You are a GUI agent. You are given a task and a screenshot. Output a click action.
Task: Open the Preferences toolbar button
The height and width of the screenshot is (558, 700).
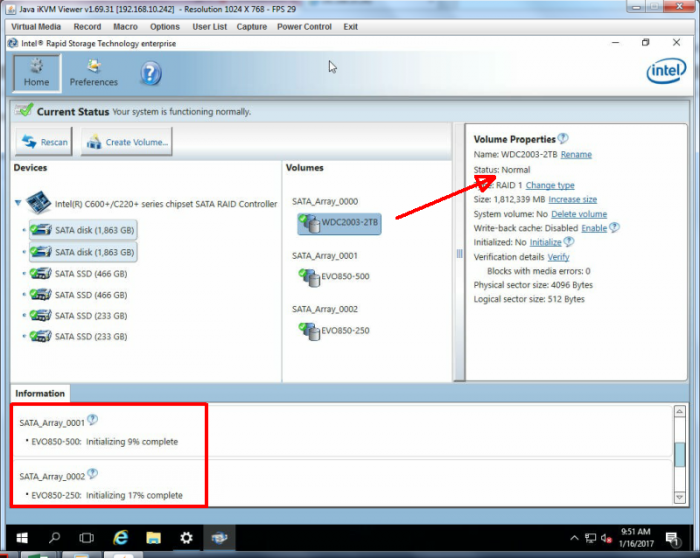[x=94, y=73]
